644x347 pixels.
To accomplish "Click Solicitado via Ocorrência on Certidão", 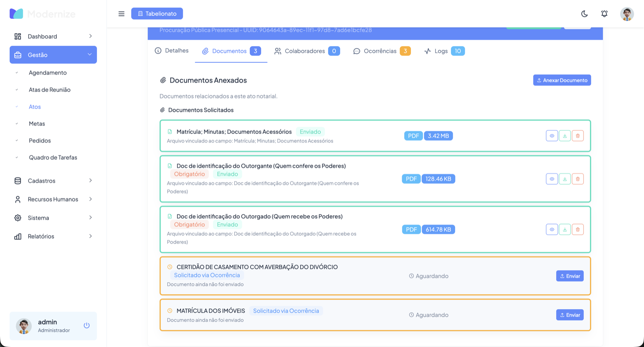I will pyautogui.click(x=207, y=275).
